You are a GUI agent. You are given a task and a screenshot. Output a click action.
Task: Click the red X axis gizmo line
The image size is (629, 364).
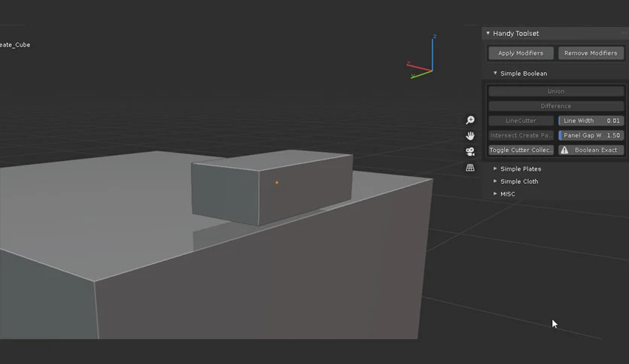pyautogui.click(x=419, y=67)
